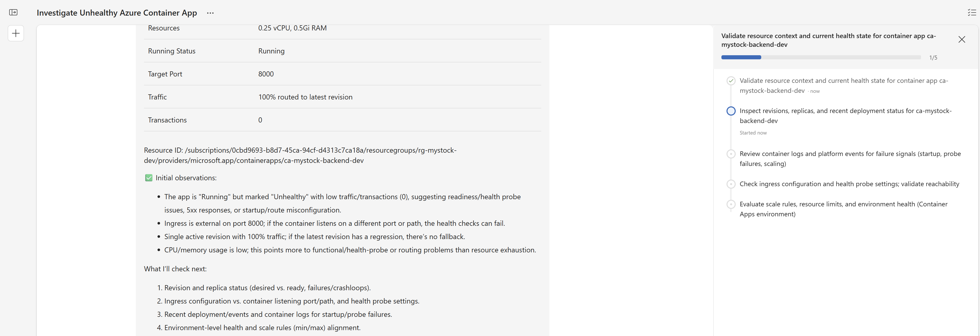Click the in-progress step circle icon
980x336 pixels.
730,111
